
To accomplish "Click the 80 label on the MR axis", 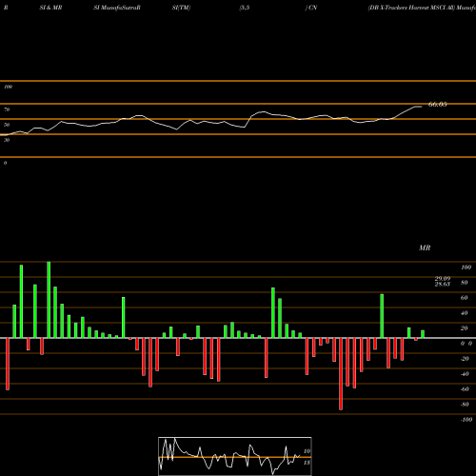I will (x=465, y=283).
